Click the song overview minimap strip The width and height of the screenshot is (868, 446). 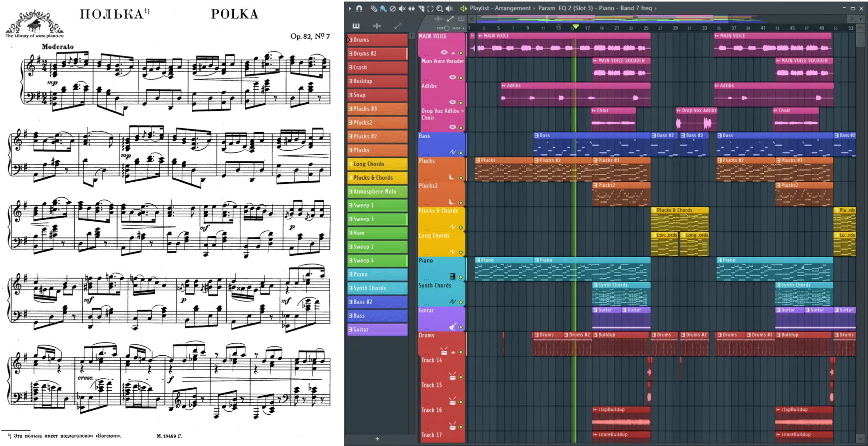pos(662,19)
